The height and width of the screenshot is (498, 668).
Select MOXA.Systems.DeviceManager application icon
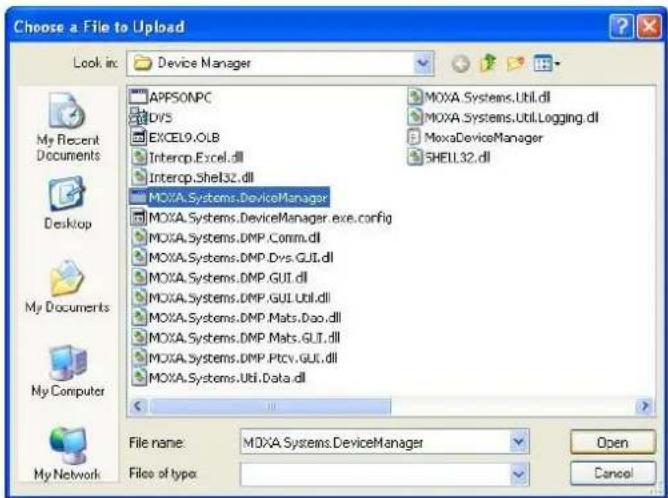point(138,197)
